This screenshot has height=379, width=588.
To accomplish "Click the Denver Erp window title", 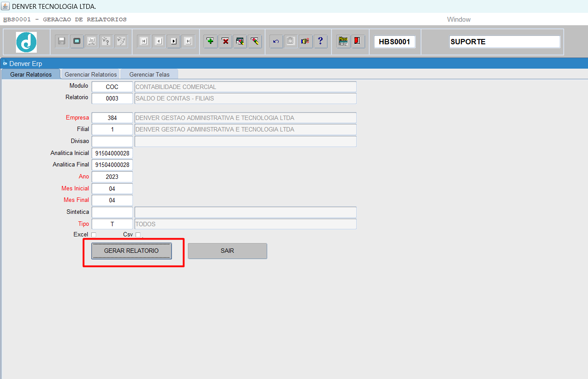I will point(26,64).
